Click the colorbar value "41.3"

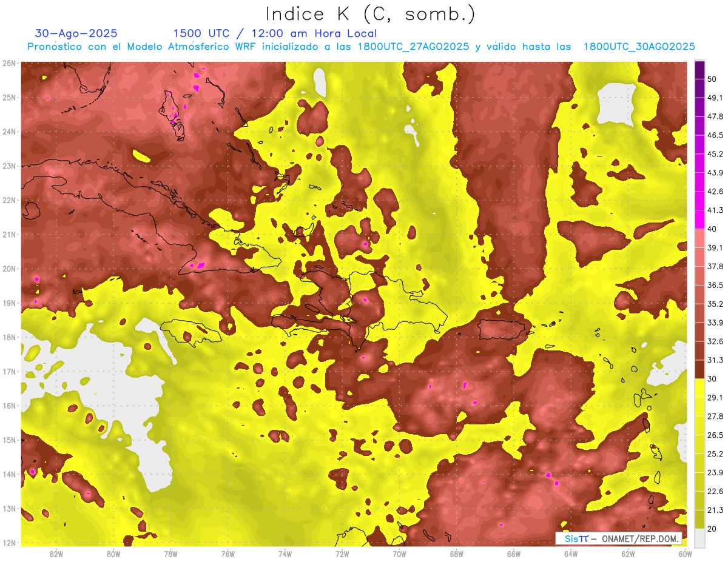[x=715, y=210]
